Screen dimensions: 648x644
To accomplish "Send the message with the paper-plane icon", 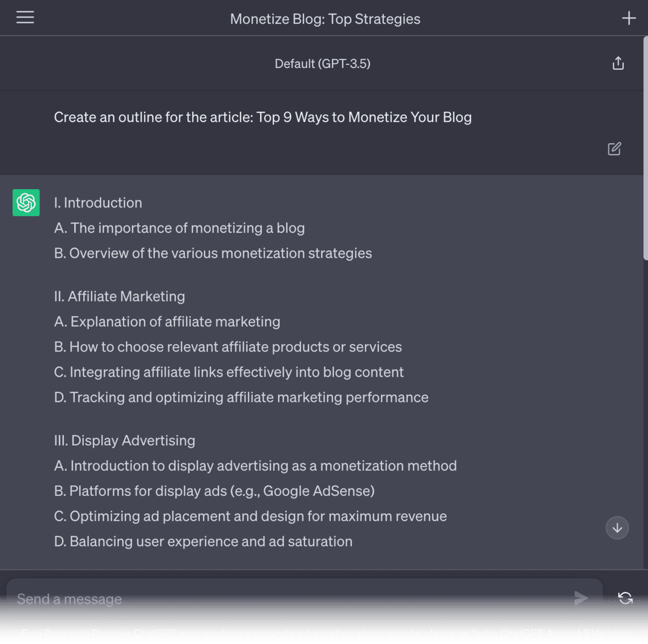I will point(581,598).
